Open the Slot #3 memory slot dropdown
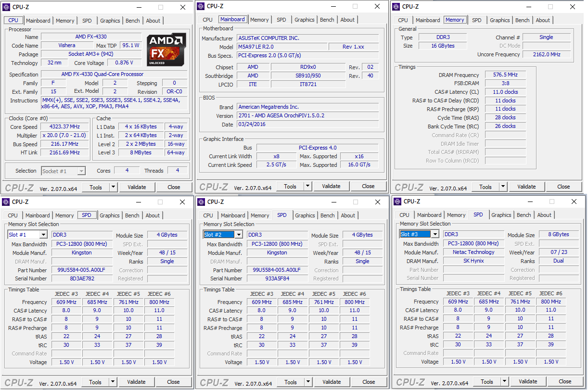Image resolution: width=588 pixels, height=391 pixels. (435, 234)
